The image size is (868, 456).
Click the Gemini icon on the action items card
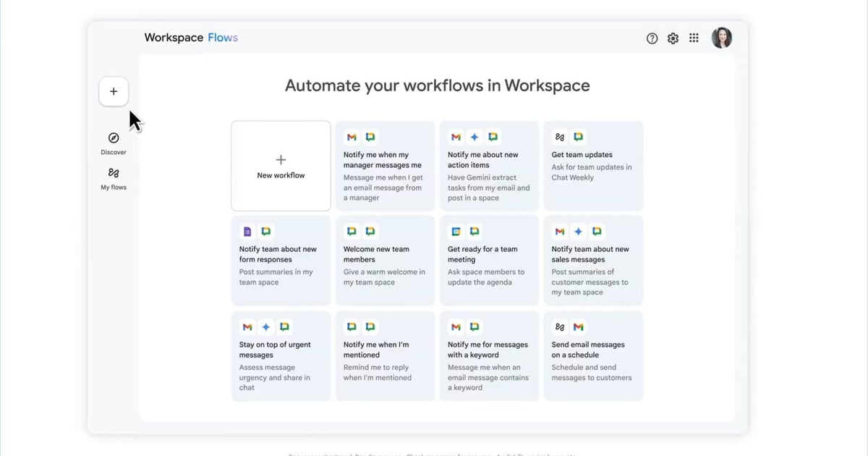(x=475, y=136)
